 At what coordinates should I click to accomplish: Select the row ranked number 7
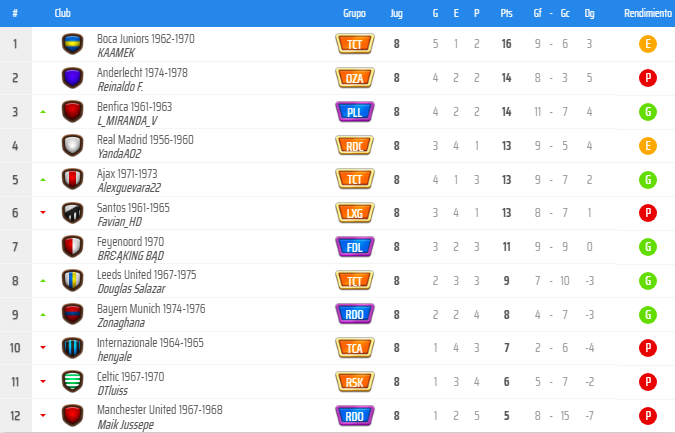338,247
